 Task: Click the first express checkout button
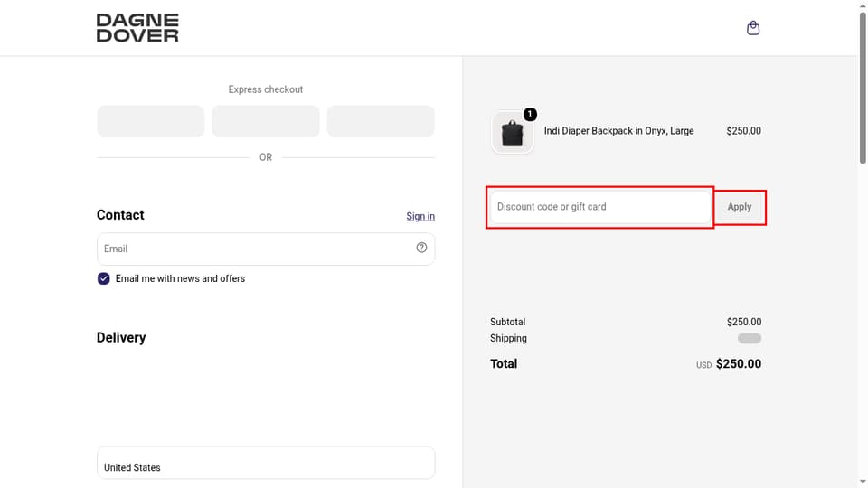(x=151, y=121)
